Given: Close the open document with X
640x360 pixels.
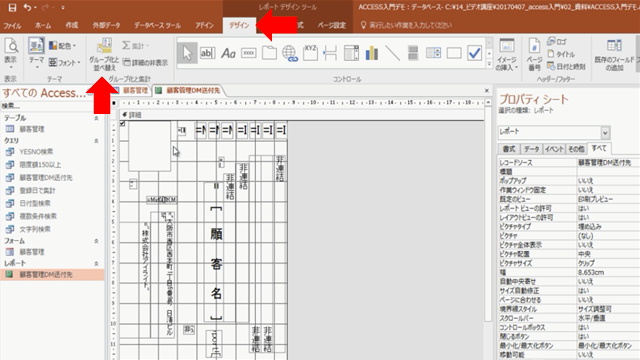Looking at the screenshot, I should point(487,91).
